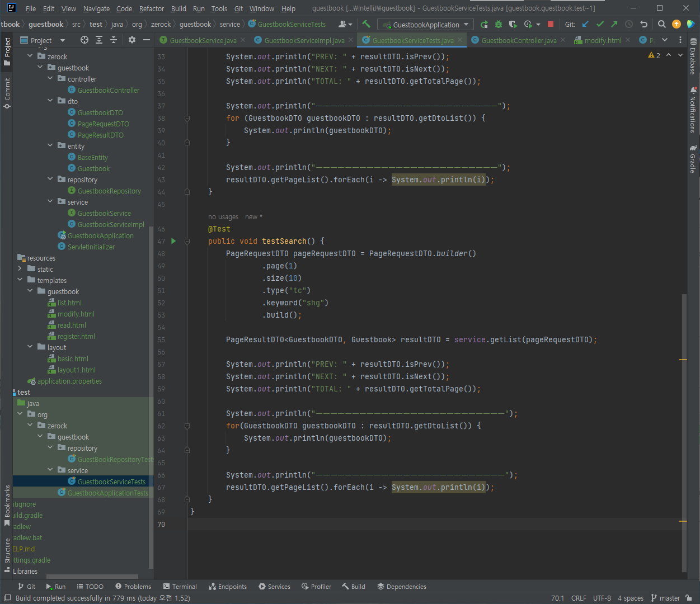This screenshot has width=700, height=604.
Task: Open the Navigate menu
Action: (x=96, y=8)
